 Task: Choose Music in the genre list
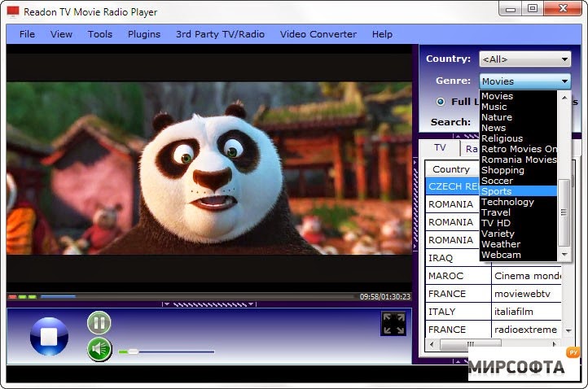point(518,107)
